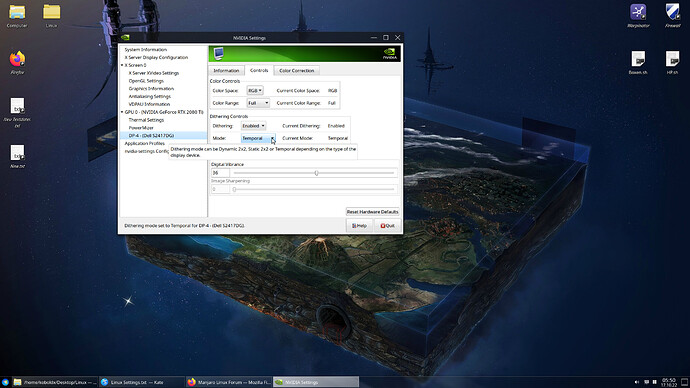Image resolution: width=690 pixels, height=388 pixels.
Task: Open the Color Space dropdown
Action: click(255, 90)
